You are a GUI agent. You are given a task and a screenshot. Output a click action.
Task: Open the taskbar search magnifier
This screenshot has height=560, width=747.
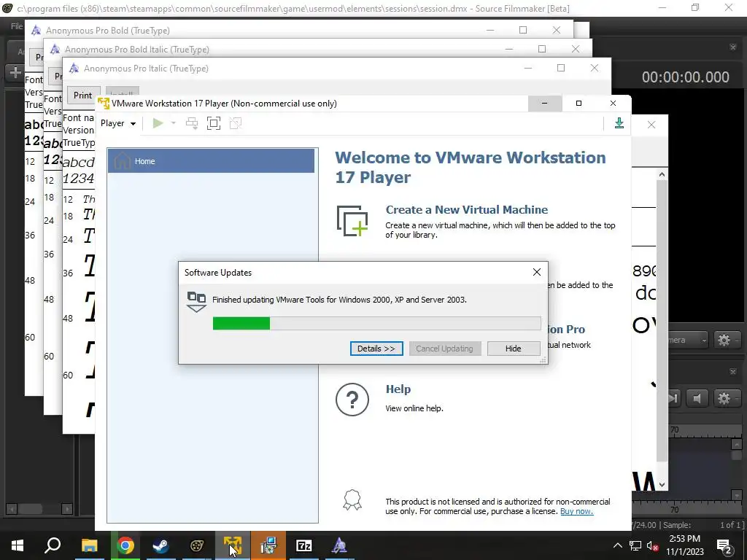pos(53,545)
